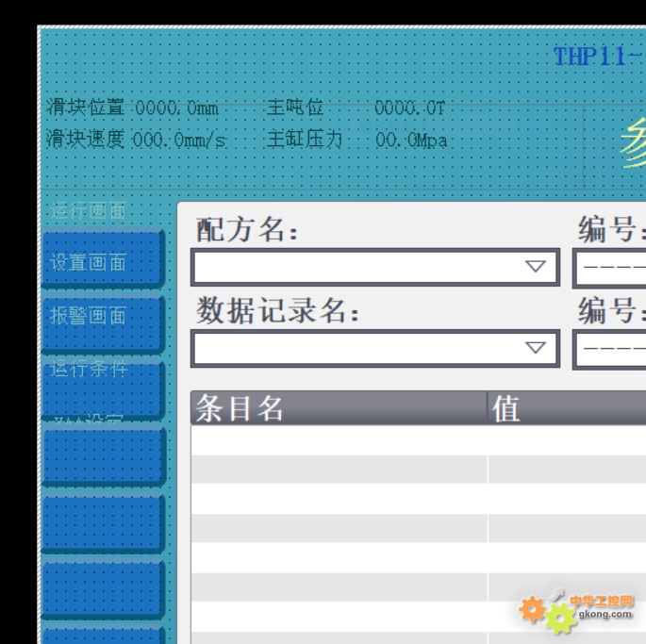This screenshot has width=646, height=644.
Task: Click the blue THP11 title text
Action: (x=600, y=57)
